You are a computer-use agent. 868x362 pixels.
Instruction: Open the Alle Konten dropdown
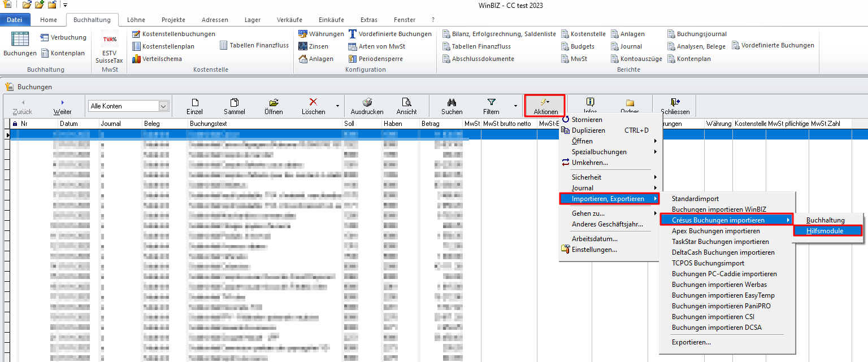pyautogui.click(x=163, y=106)
